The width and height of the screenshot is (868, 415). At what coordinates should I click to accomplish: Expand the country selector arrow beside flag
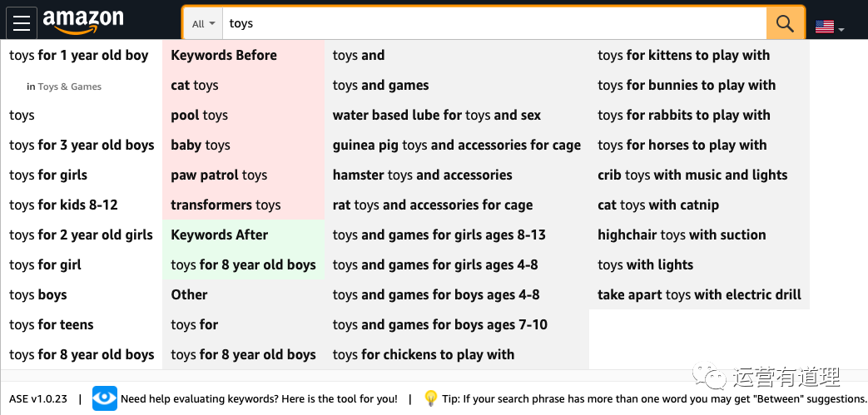841,30
